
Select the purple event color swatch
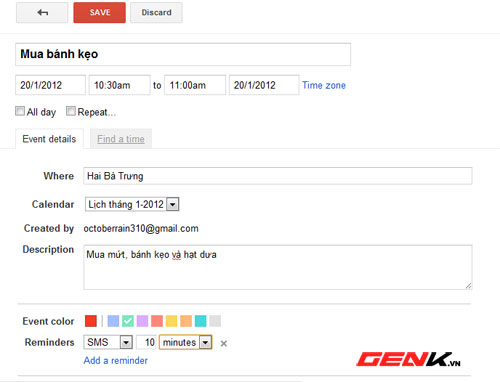point(142,321)
